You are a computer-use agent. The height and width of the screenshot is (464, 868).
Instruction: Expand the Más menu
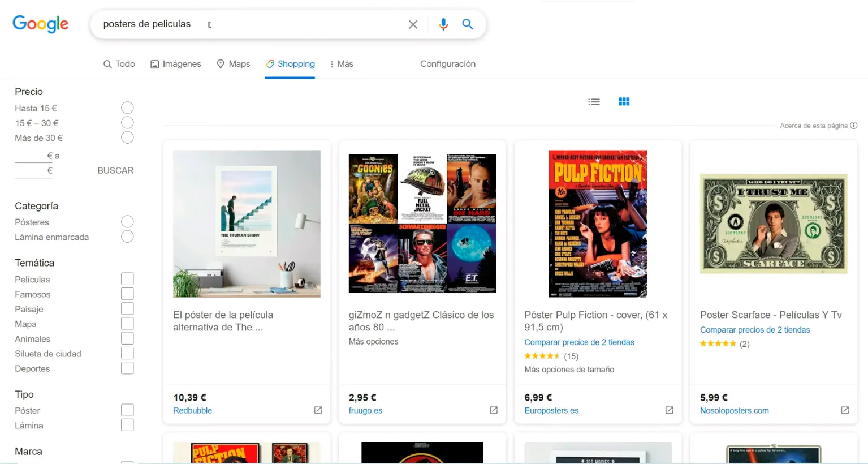pos(342,64)
